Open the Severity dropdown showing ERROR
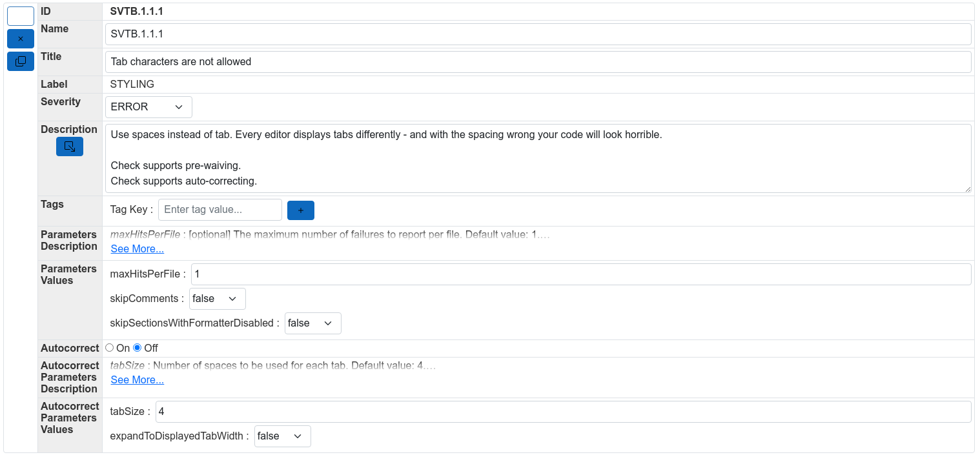The image size is (980, 455). (148, 106)
